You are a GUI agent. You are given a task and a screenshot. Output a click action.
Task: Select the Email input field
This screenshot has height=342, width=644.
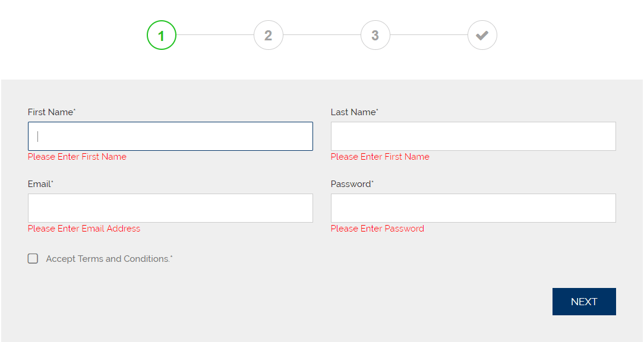tap(171, 208)
